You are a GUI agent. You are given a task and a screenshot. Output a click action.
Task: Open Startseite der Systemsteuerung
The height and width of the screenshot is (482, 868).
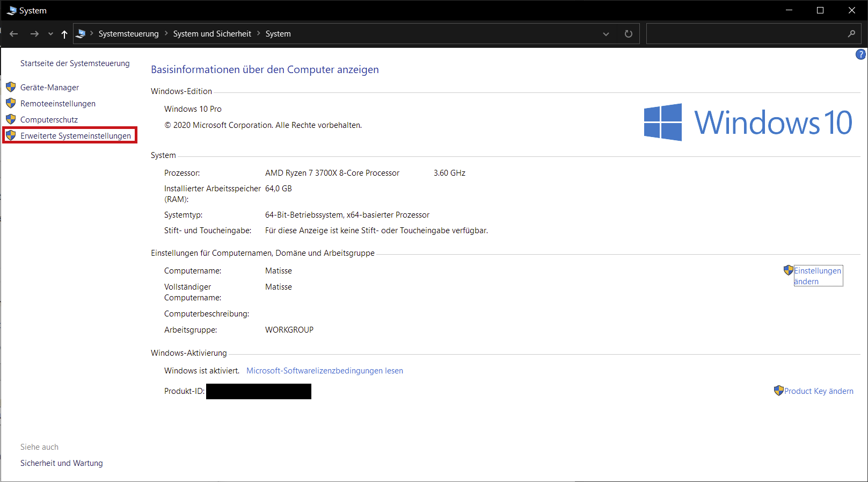75,63
